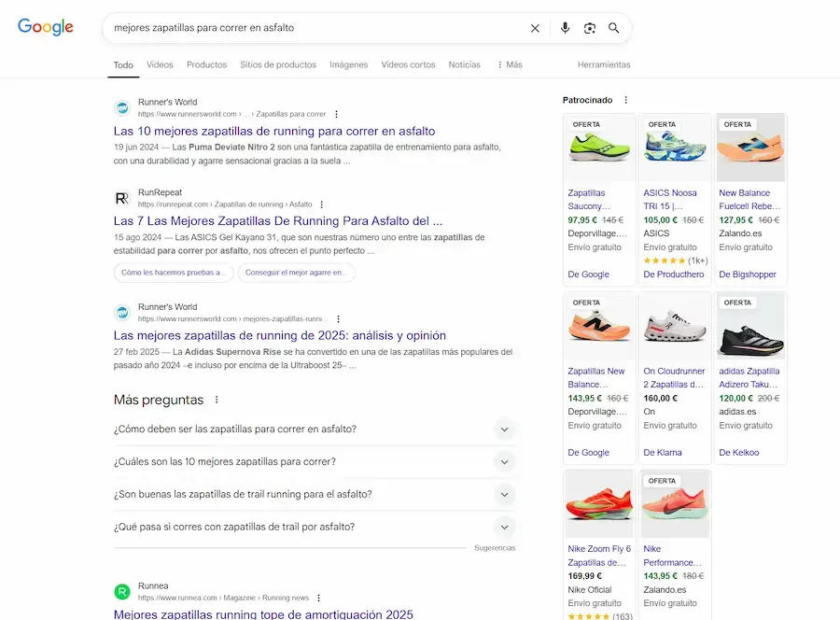Click the 169,99 € Nike Zoom Fly price
This screenshot has height=620, width=840.
click(x=584, y=576)
